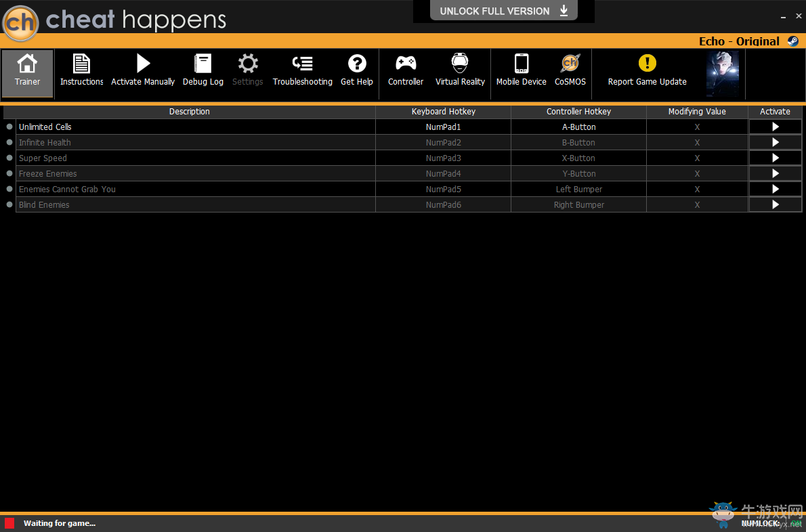
Task: Click the NumPad6 hotkey cell
Action: click(x=444, y=204)
